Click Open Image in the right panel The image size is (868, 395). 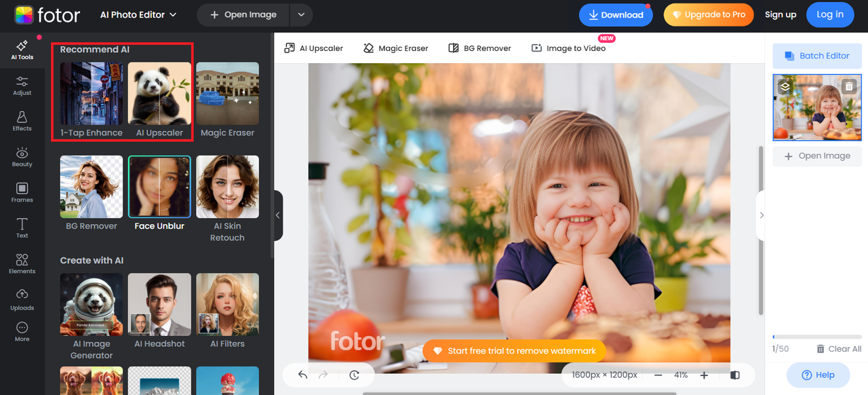coord(817,156)
